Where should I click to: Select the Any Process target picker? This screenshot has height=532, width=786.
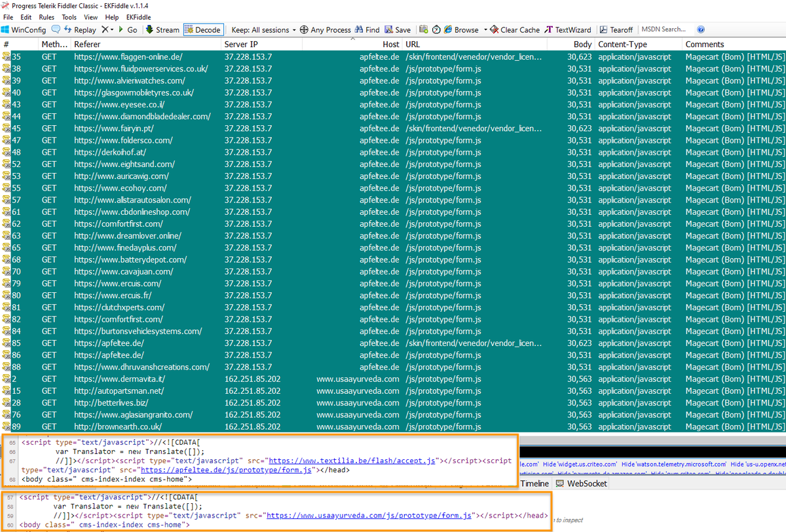click(x=326, y=29)
